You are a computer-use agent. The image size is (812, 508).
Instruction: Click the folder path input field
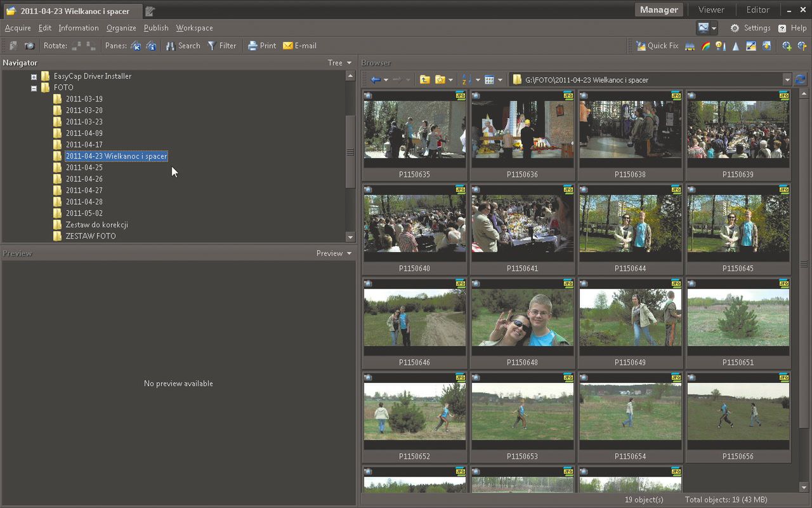[647, 80]
